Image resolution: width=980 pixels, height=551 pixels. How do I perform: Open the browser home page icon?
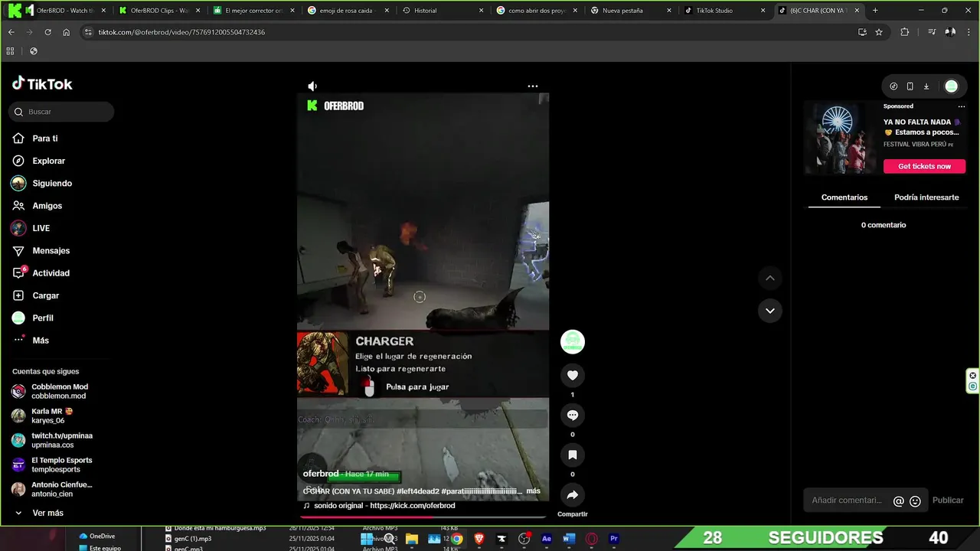(x=66, y=32)
